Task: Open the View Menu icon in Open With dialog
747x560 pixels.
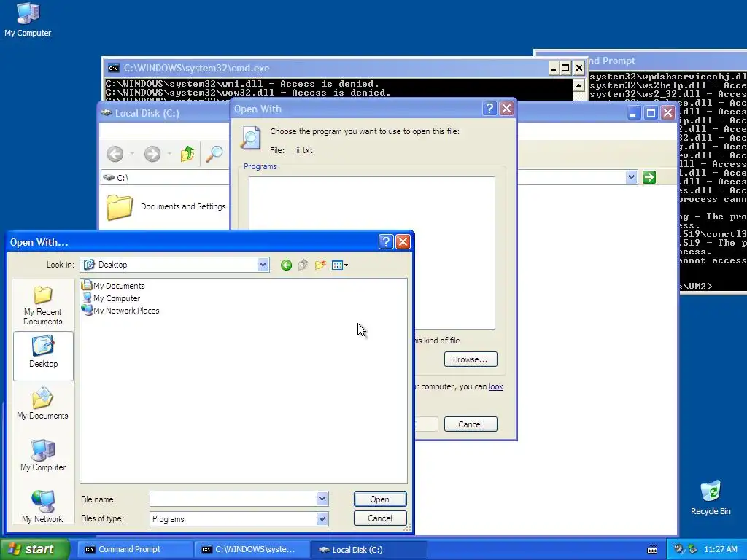Action: (340, 265)
